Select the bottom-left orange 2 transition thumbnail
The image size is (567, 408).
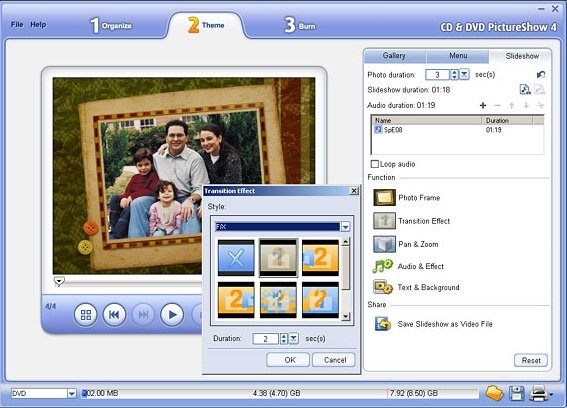pos(236,300)
